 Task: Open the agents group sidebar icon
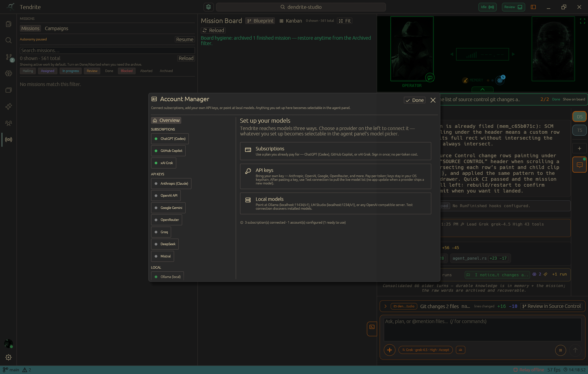[9, 123]
